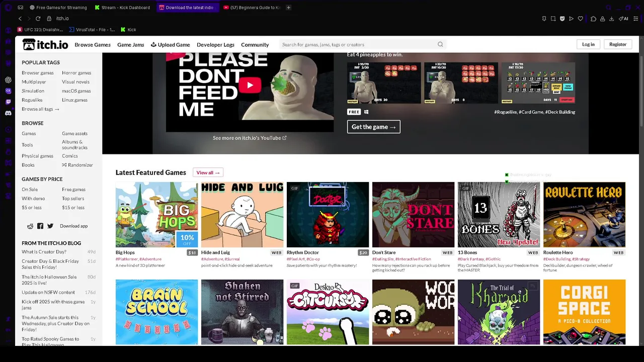Open the 13 Bones game thumbnail
This screenshot has height=362, width=644.
coord(499,215)
